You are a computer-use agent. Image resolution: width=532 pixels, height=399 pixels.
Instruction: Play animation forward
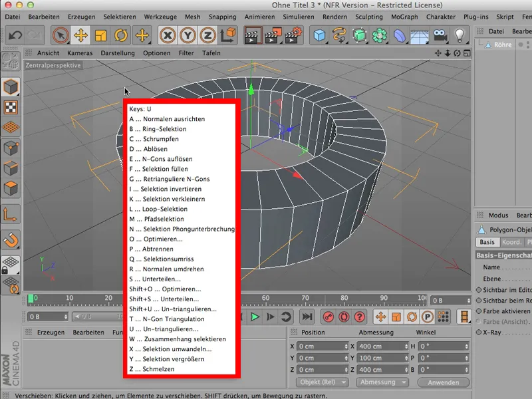255,317
